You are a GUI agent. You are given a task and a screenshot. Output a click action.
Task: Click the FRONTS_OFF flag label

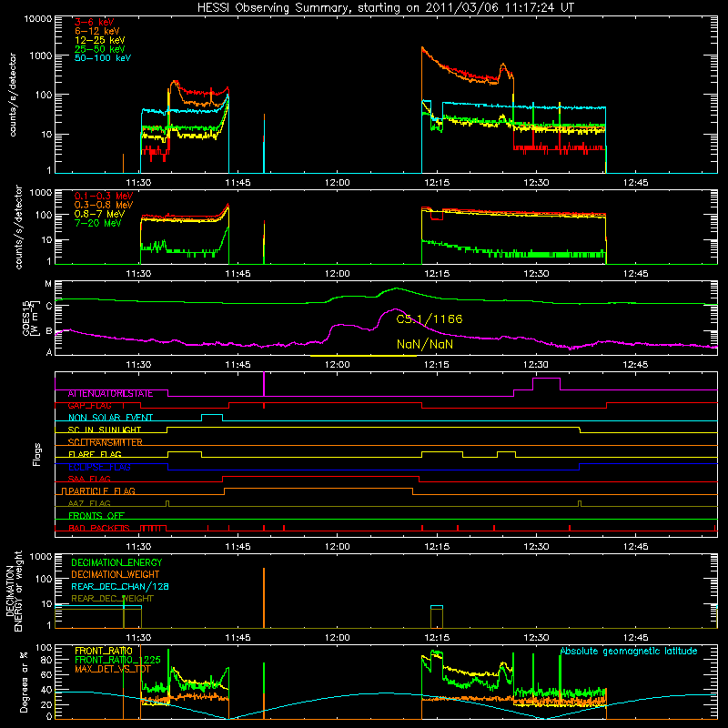tap(96, 516)
